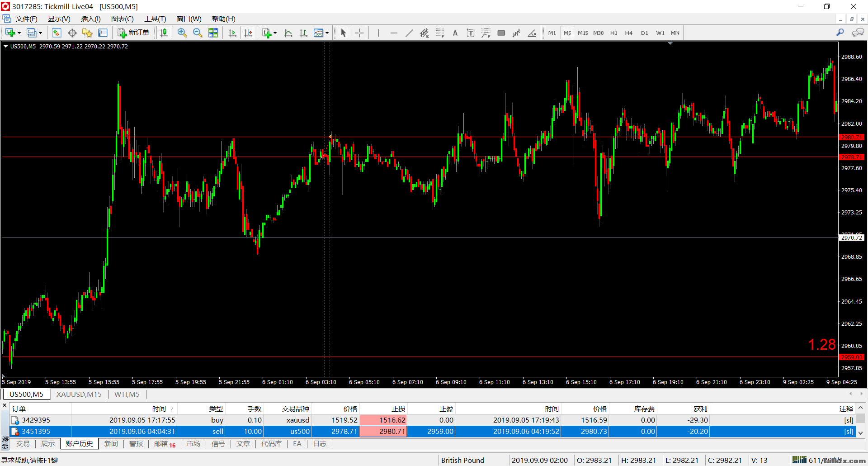This screenshot has height=466, width=868.
Task: Open the new chart dropdown arrow
Action: [x=19, y=33]
